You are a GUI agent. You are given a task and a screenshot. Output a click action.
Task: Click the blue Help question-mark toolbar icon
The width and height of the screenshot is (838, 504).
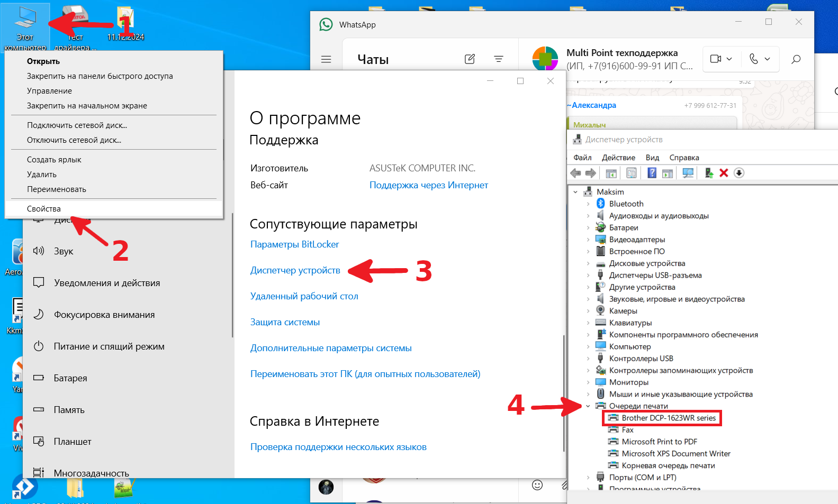[x=652, y=173]
